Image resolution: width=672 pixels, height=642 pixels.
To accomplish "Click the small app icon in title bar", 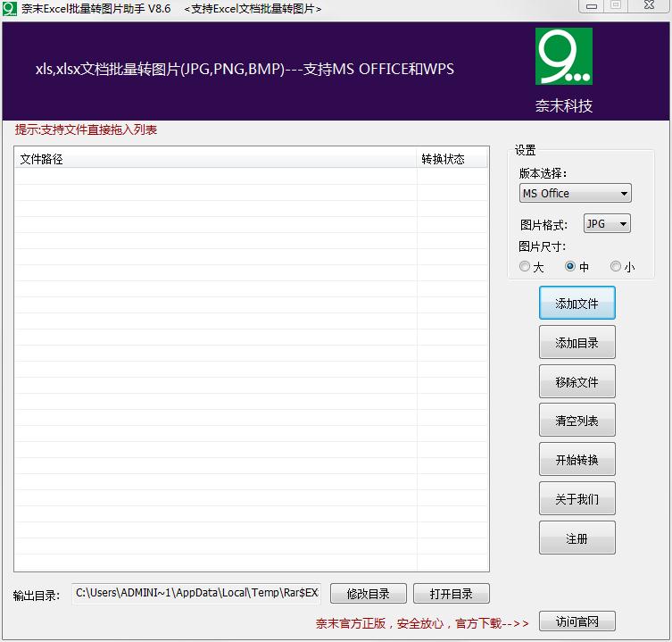I will click(10, 9).
